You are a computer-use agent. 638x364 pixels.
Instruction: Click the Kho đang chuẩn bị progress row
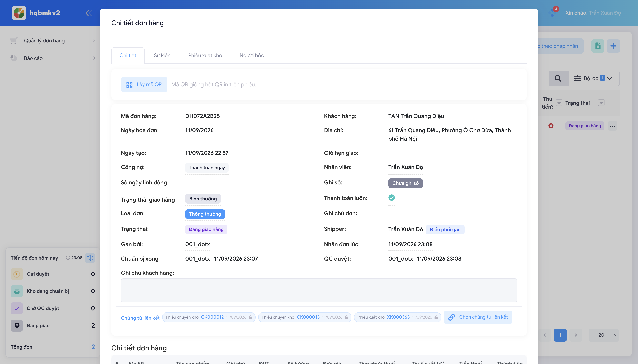pyautogui.click(x=53, y=291)
